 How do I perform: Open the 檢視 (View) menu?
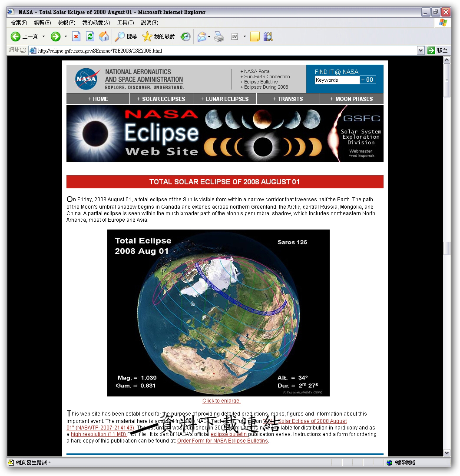coord(66,23)
